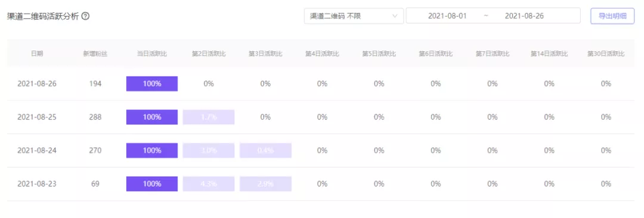
Task: Select the 2021-08-23 date cell
Action: pos(37,184)
